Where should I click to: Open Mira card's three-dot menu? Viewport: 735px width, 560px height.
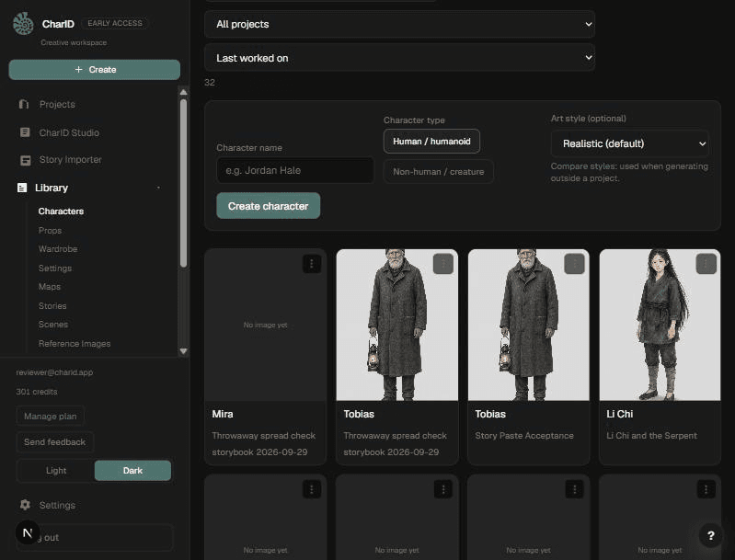tap(312, 264)
